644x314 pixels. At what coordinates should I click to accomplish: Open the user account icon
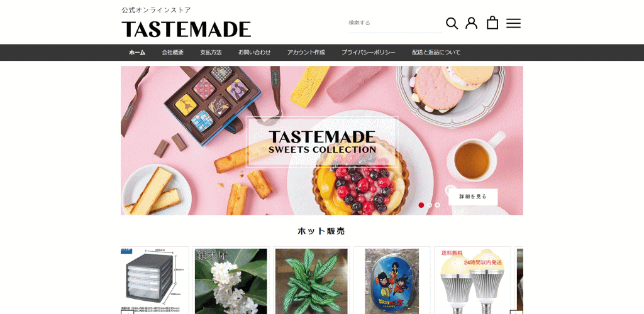tap(472, 23)
